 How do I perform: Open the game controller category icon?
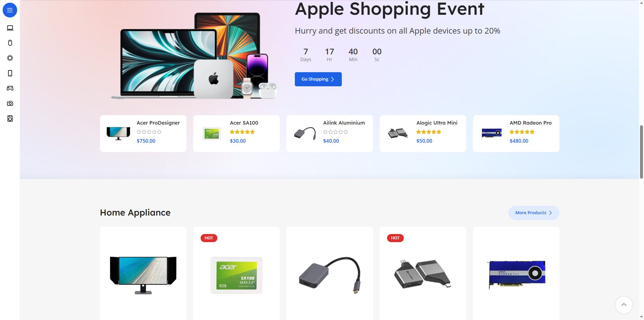coord(10,88)
